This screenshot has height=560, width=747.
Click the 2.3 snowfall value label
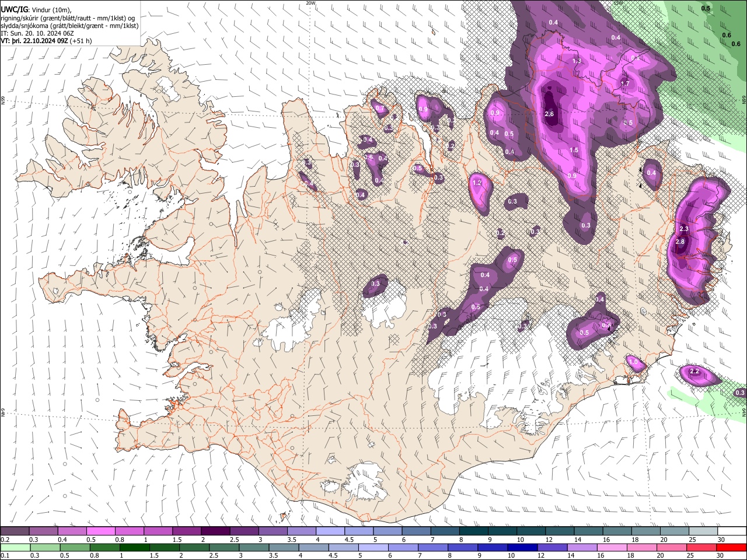685,229
